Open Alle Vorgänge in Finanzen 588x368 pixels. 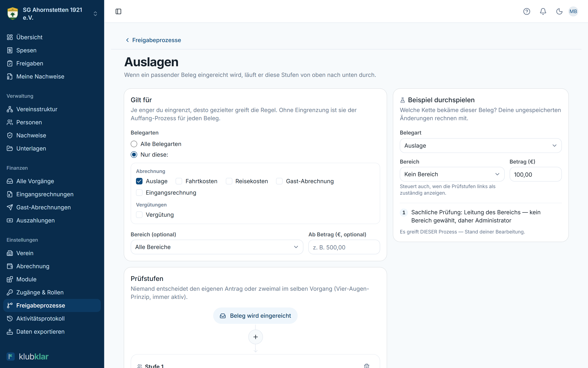pyautogui.click(x=52, y=181)
